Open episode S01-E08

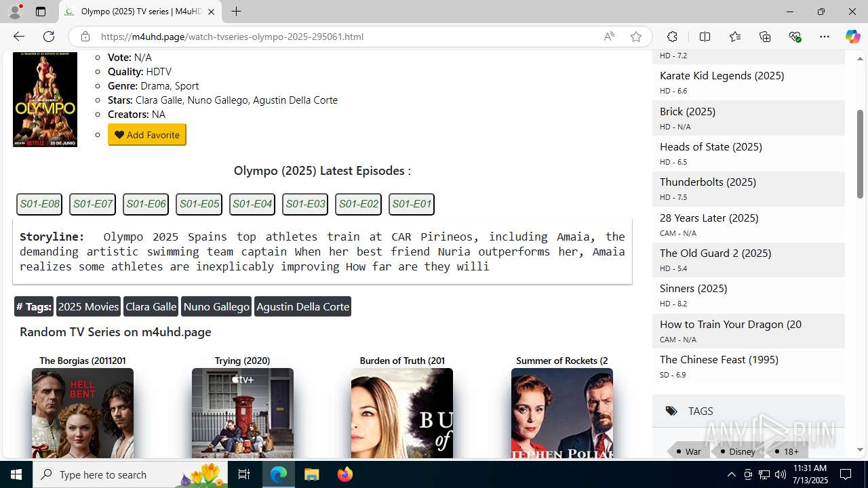point(40,204)
